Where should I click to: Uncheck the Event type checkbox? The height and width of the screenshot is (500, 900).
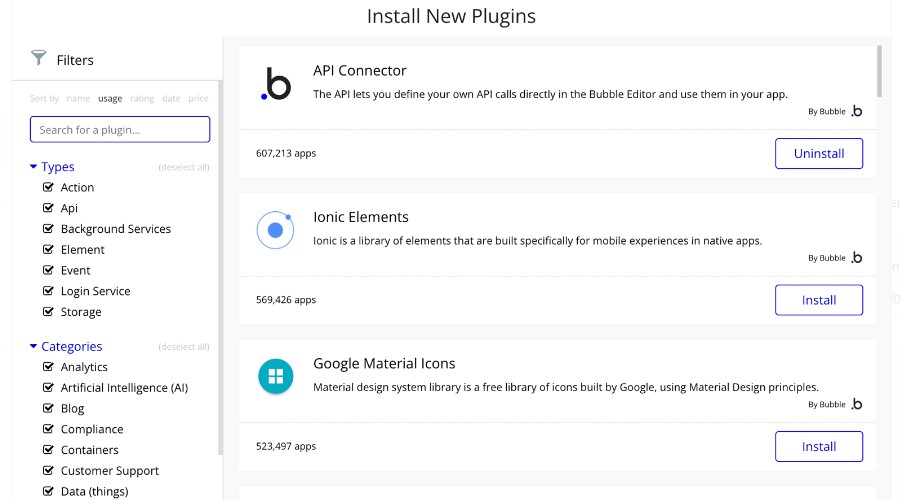48,270
